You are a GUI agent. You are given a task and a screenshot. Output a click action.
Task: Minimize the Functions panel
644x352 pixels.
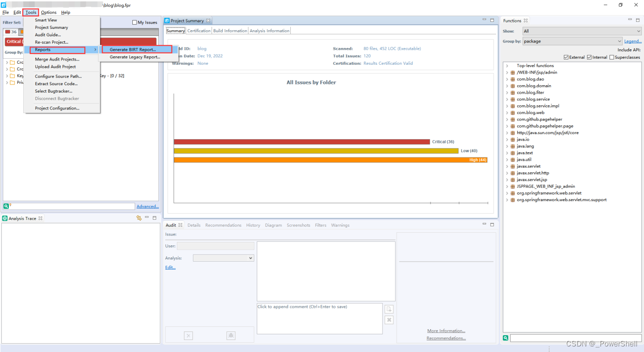tap(630, 20)
